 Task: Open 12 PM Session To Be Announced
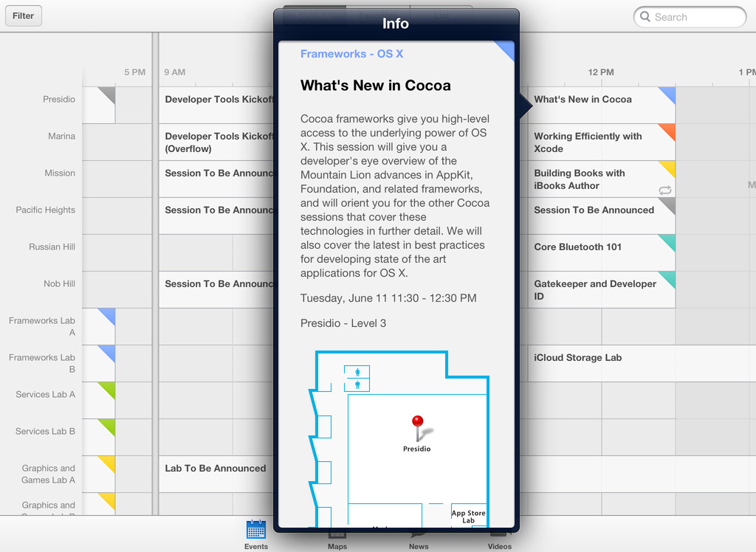pyautogui.click(x=601, y=216)
